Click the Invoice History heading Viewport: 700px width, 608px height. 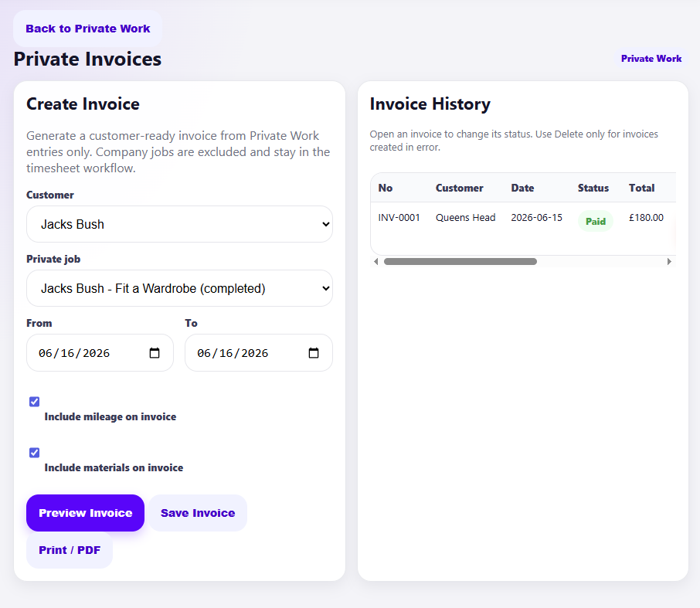(430, 104)
